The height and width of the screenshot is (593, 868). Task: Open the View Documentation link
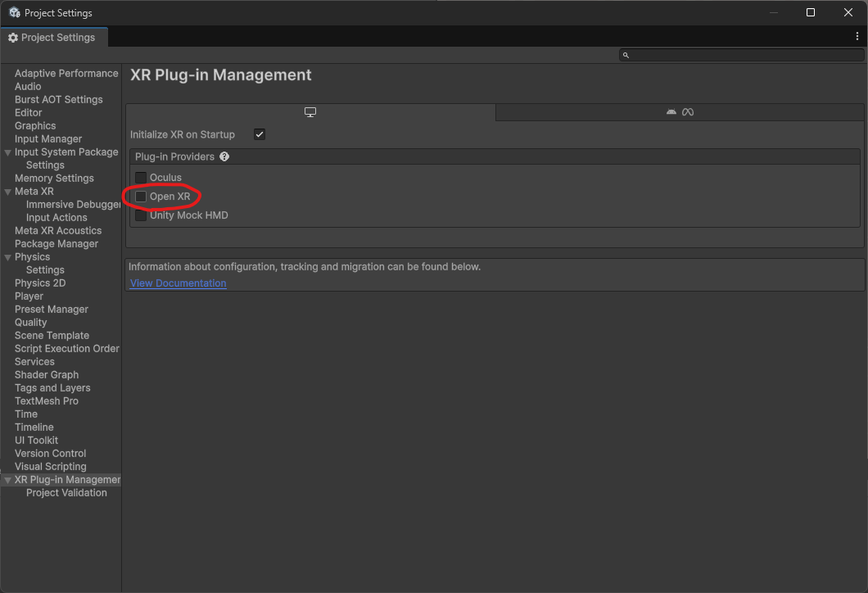coord(179,283)
